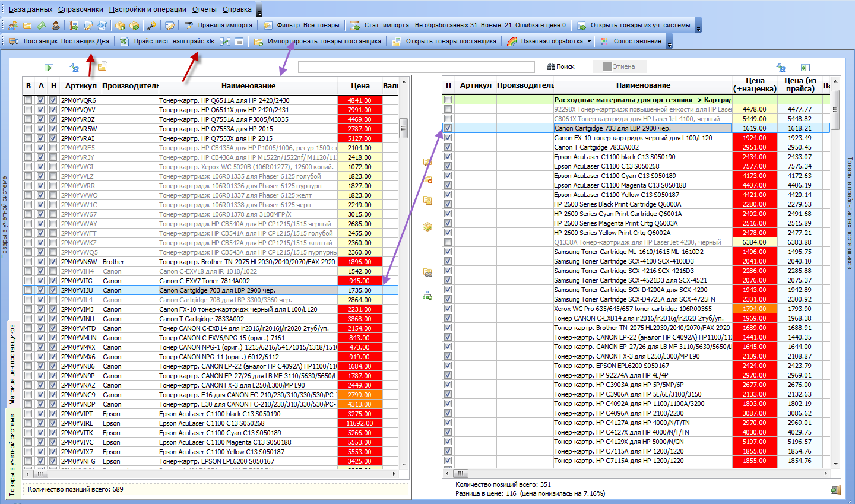Click the exit door icon at bottom right

835,490
